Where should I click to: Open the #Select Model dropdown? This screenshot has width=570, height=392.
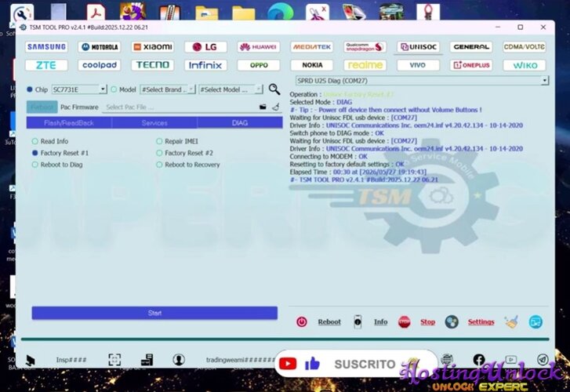[231, 89]
